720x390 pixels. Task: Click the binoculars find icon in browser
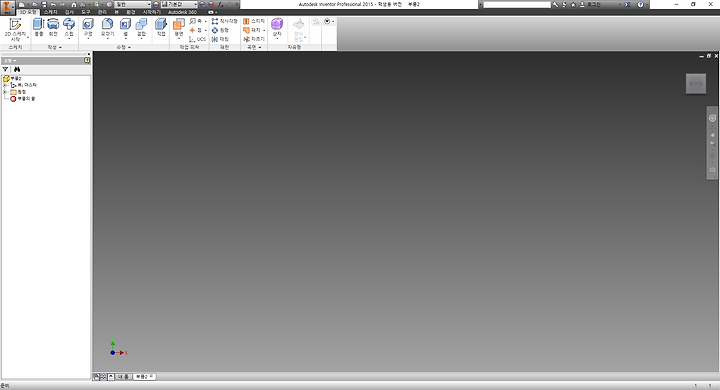click(17, 69)
